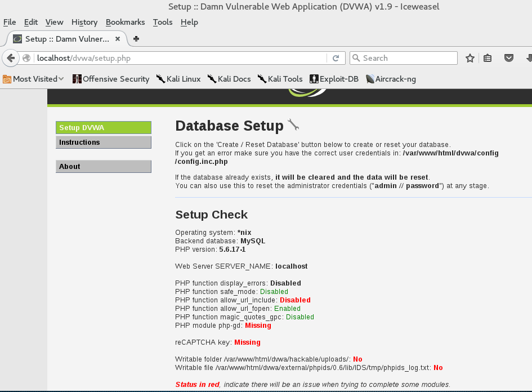532x392 pixels.
Task: Click the 'Status in red' warning text
Action: pos(198,385)
